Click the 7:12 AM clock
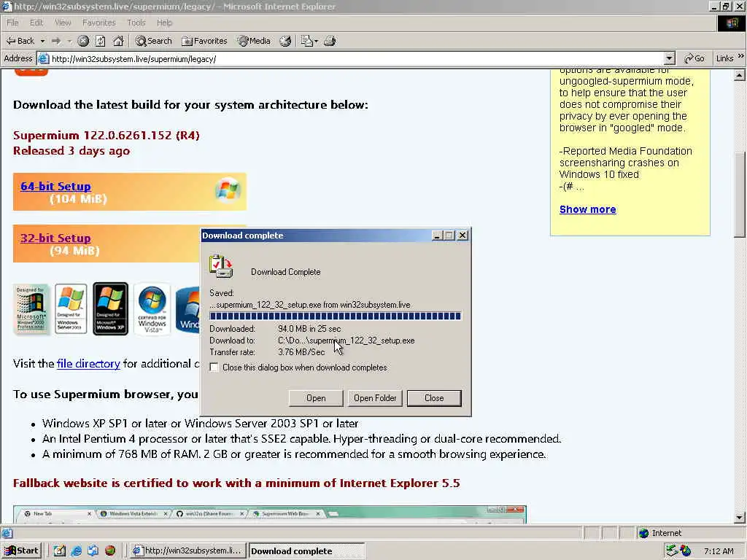This screenshot has width=747, height=560. point(719,551)
